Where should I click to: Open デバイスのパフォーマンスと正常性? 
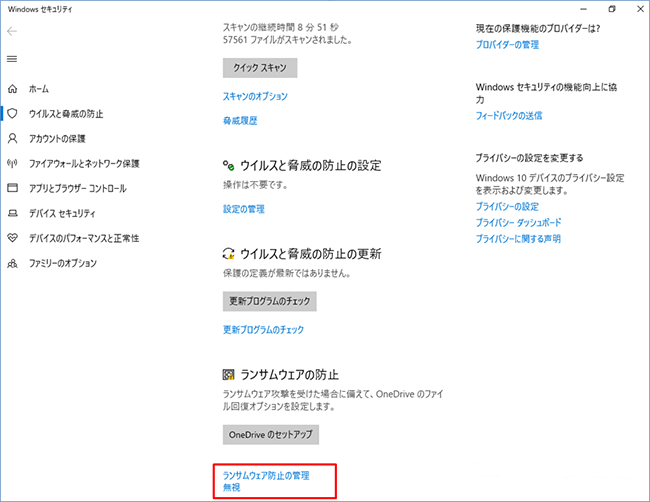84,238
